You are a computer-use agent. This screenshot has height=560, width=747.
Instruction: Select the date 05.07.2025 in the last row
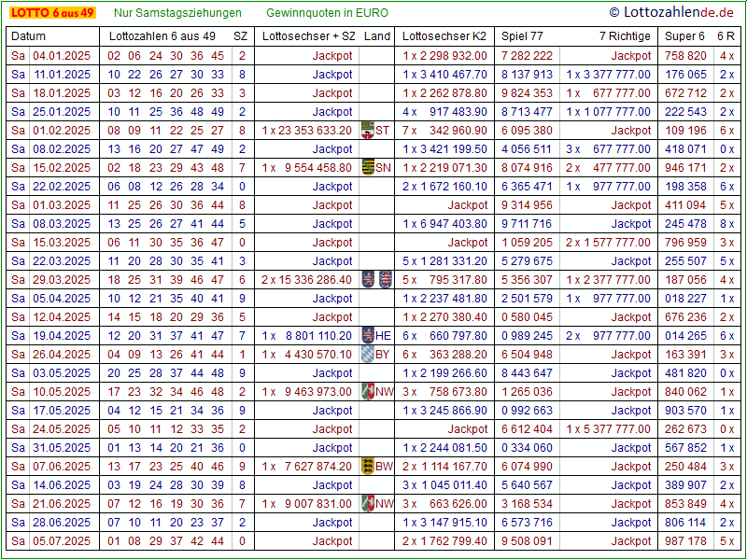tap(62, 540)
